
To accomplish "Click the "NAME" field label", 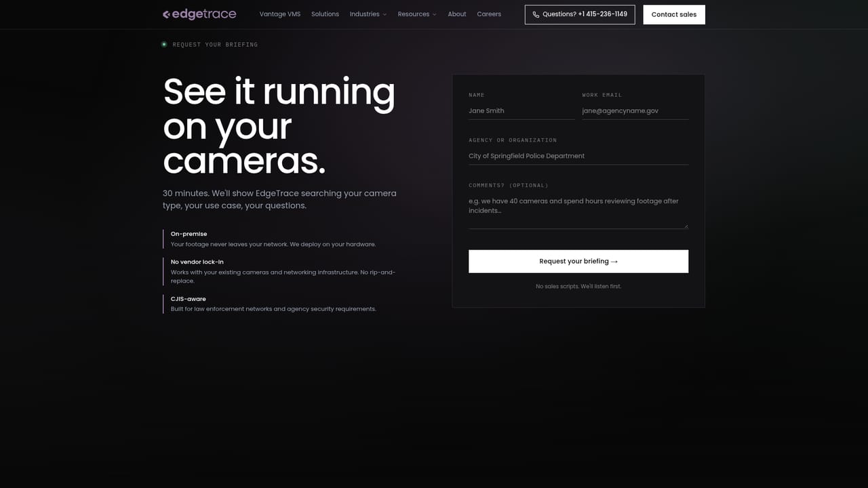I will (477, 95).
